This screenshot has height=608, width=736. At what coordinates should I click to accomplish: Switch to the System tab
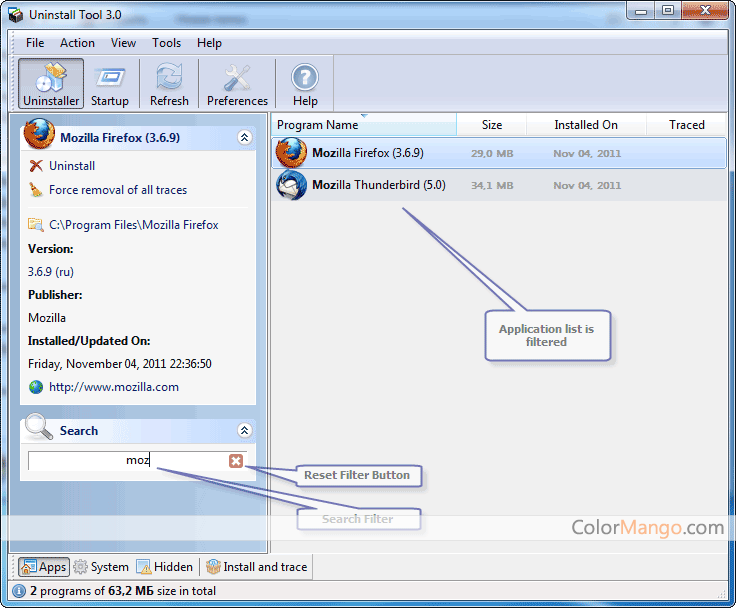point(101,567)
